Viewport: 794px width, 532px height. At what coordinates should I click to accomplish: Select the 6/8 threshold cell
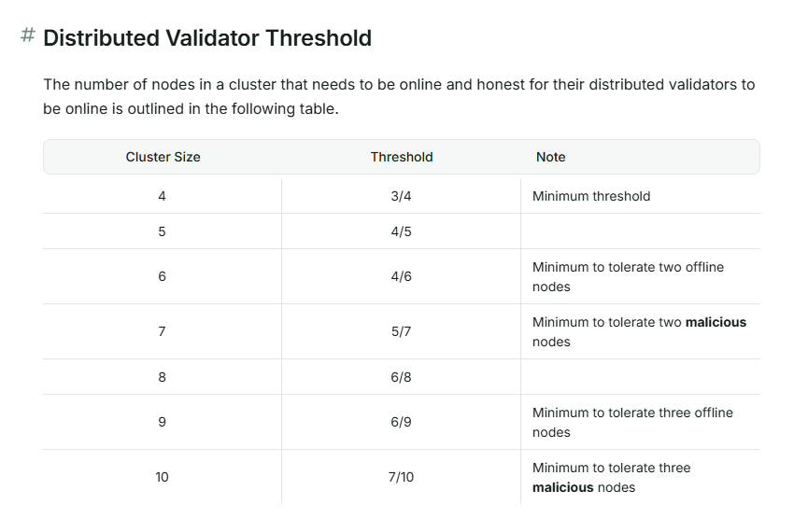click(402, 377)
